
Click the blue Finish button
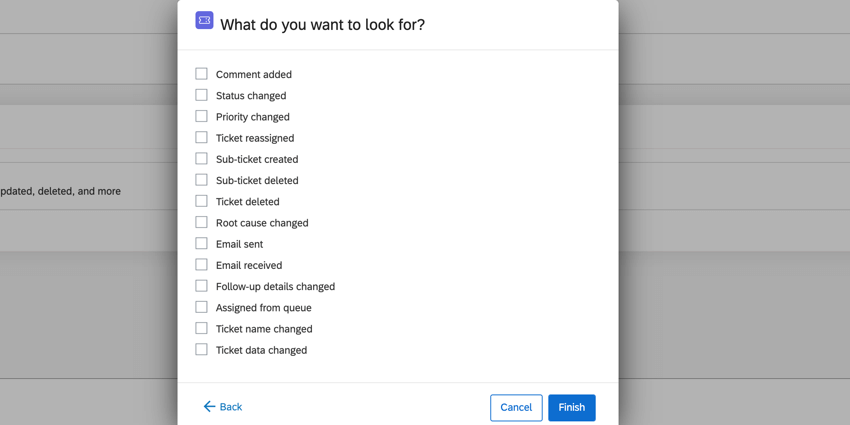(x=571, y=407)
